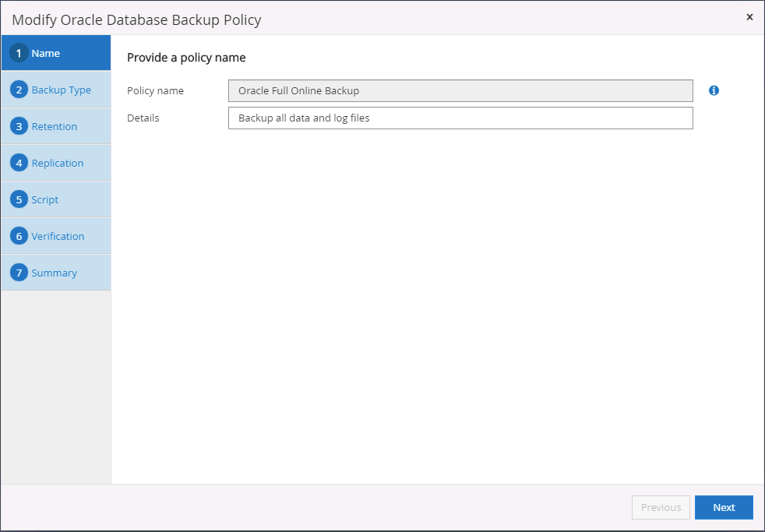
Task: Click the Previous button
Action: (x=661, y=507)
